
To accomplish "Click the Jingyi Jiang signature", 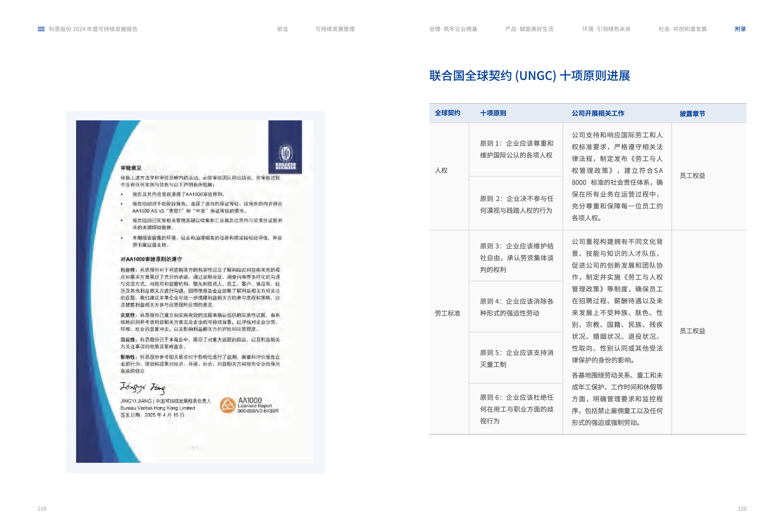I will coord(143,388).
